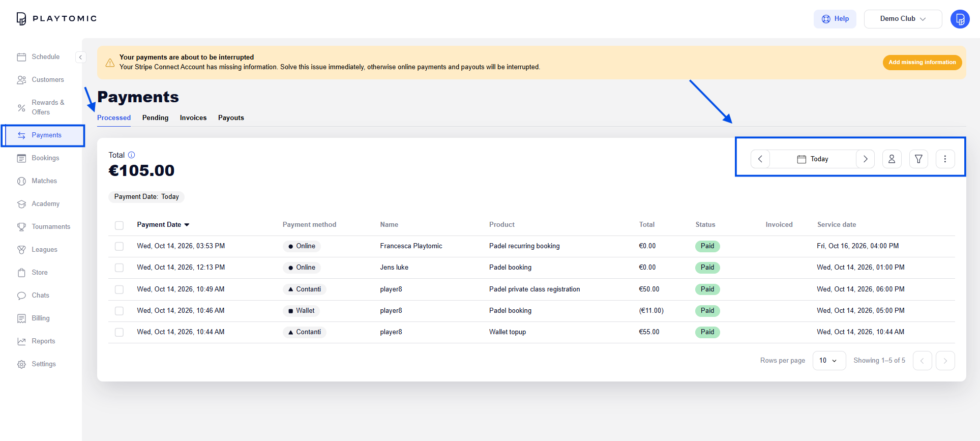
Task: Go to previous day in date picker
Action: pos(760,159)
